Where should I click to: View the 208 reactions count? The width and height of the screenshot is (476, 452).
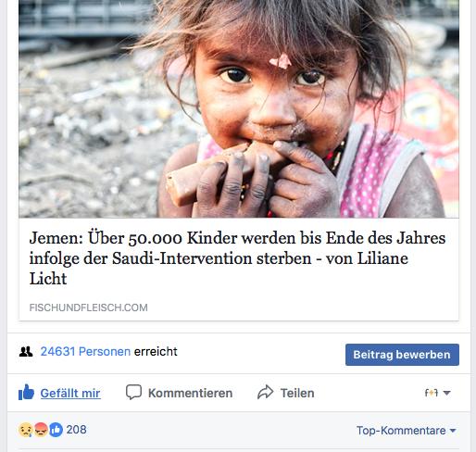[76, 430]
